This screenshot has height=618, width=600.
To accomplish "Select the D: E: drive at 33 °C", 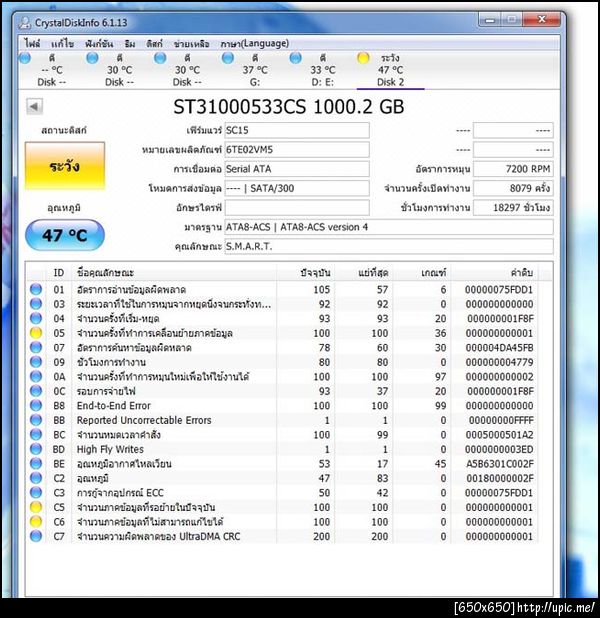I will pyautogui.click(x=322, y=70).
